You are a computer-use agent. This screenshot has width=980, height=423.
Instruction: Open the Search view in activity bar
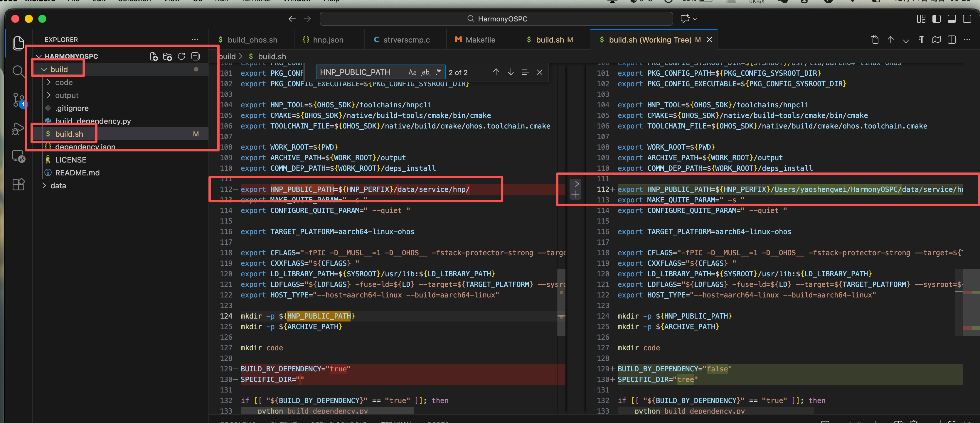pyautogui.click(x=18, y=71)
